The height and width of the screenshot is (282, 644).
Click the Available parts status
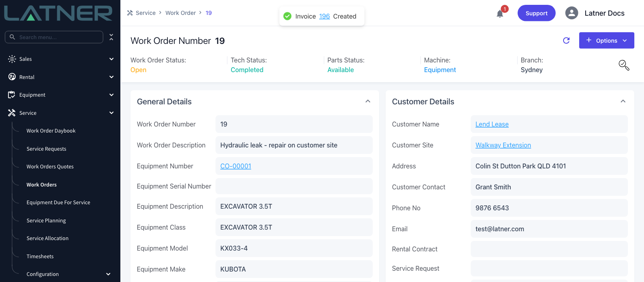(x=341, y=70)
